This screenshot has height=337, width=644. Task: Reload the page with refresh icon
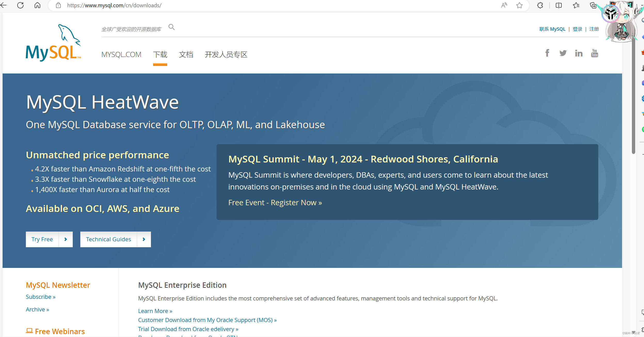(x=20, y=5)
